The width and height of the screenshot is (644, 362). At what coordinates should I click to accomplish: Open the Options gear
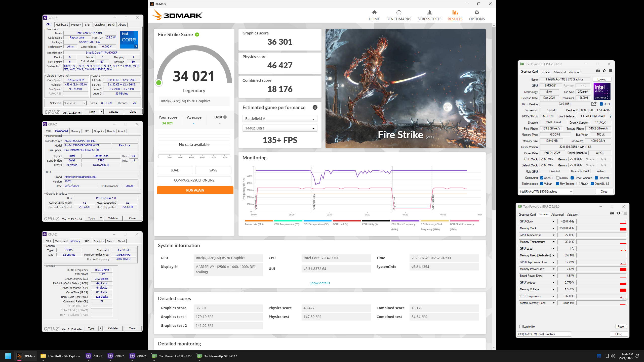tap(477, 12)
